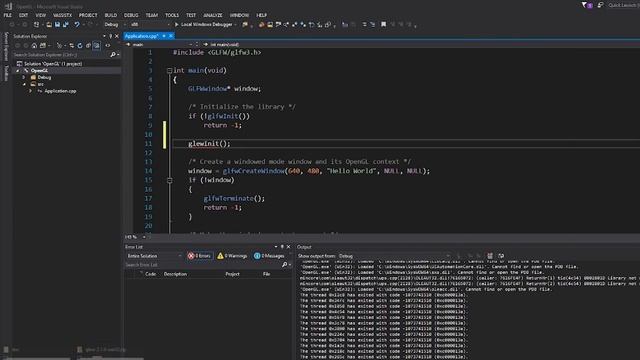Click the glewInit(); line in editor

click(x=209, y=144)
